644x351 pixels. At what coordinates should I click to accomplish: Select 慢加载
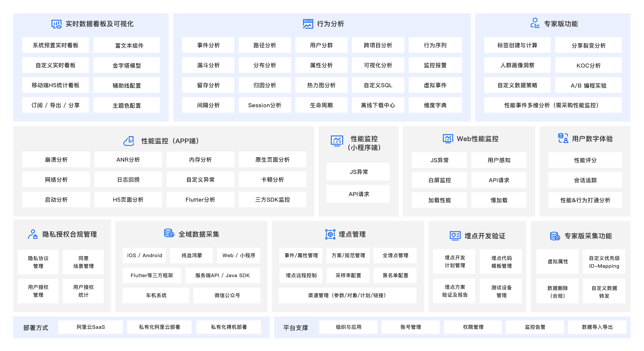point(499,200)
